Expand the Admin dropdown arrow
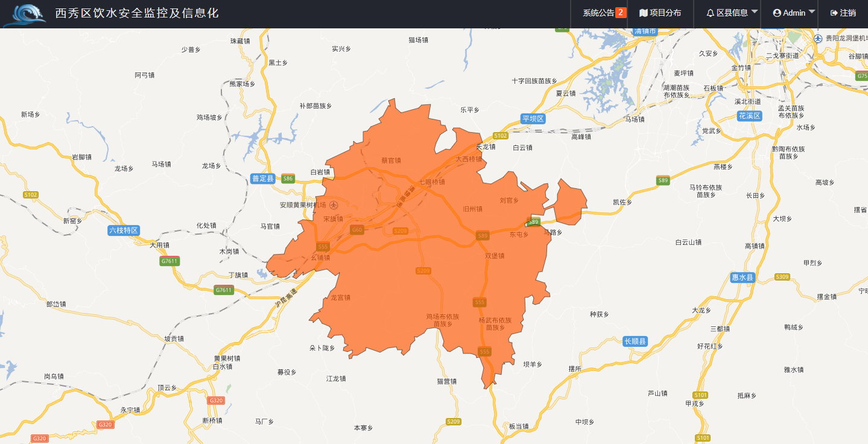The width and height of the screenshot is (868, 444). click(812, 11)
